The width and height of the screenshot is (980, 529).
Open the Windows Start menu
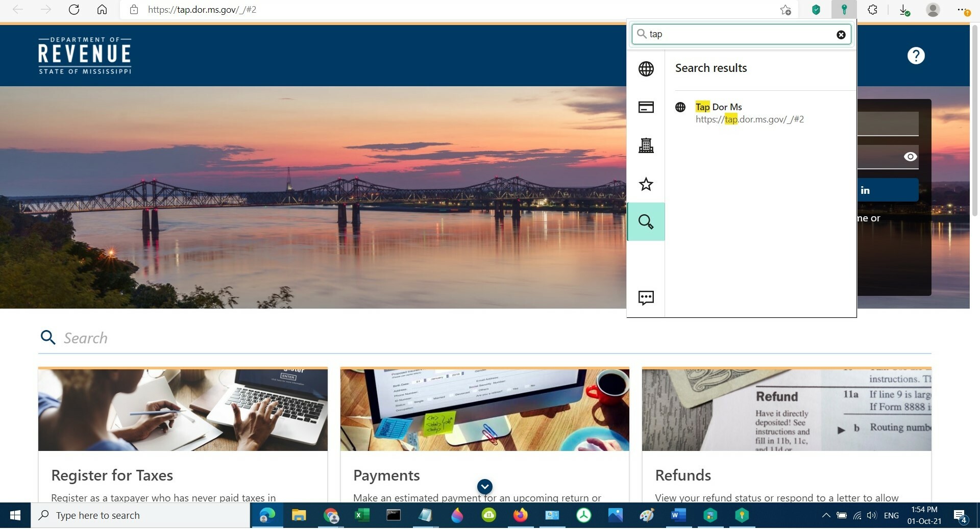pos(15,515)
